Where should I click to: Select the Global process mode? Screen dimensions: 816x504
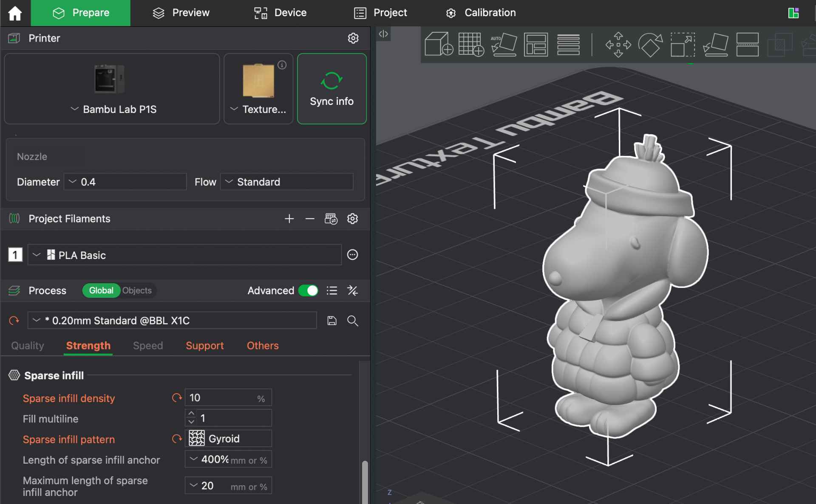coord(101,290)
